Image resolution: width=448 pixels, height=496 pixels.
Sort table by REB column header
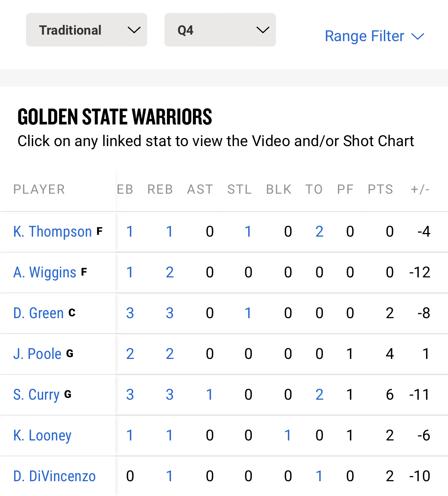click(x=160, y=189)
